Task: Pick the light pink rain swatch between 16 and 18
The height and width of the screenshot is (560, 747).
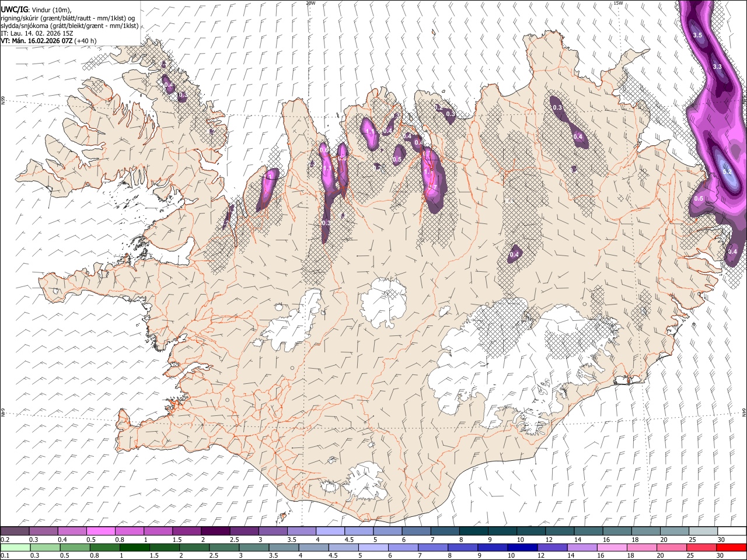Action: pos(613,547)
